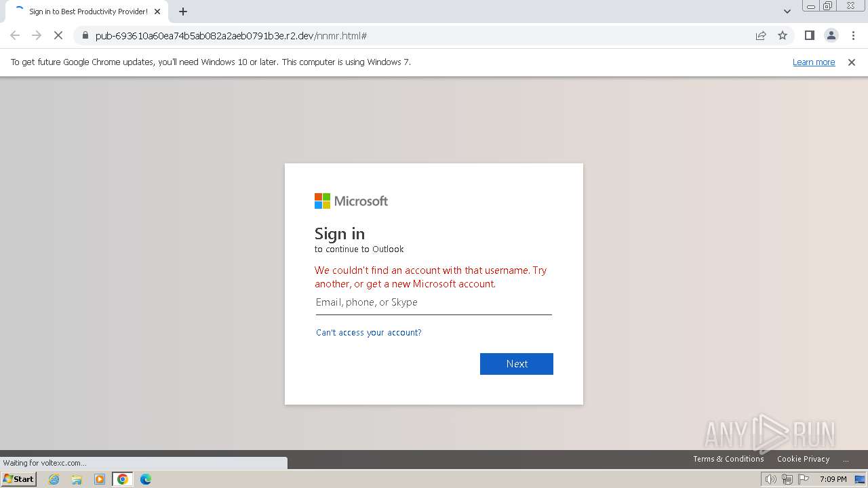The height and width of the screenshot is (488, 868).
Task: Click the browser forward arrow
Action: pos(37,35)
